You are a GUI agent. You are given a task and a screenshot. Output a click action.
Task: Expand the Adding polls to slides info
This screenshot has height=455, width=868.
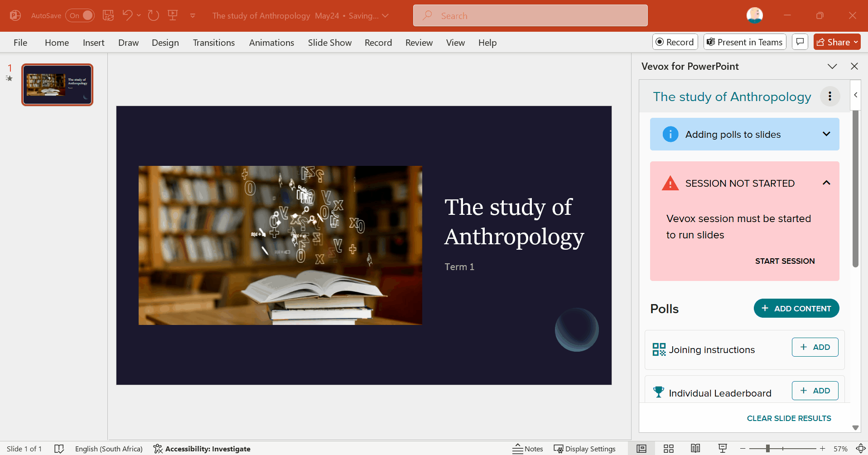click(x=826, y=134)
